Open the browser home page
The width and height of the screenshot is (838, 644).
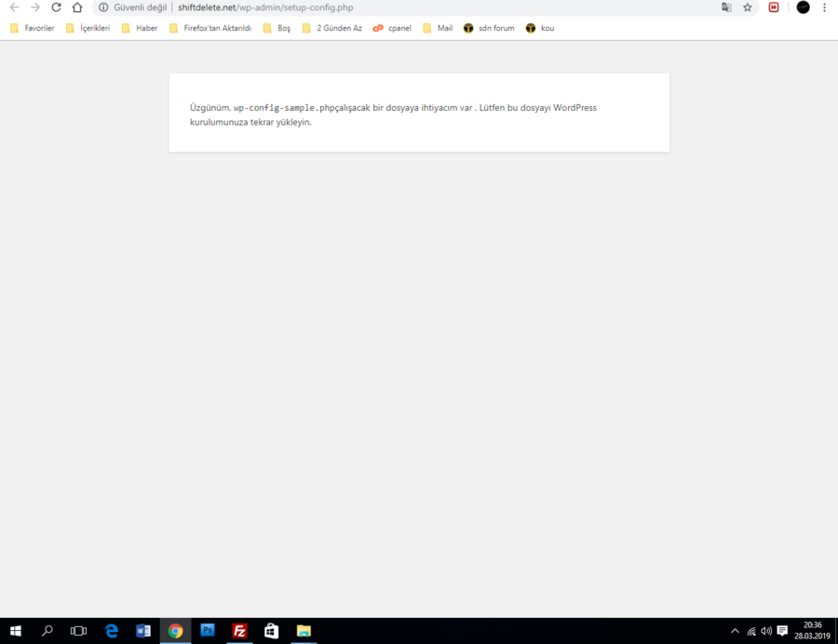tap(77, 7)
